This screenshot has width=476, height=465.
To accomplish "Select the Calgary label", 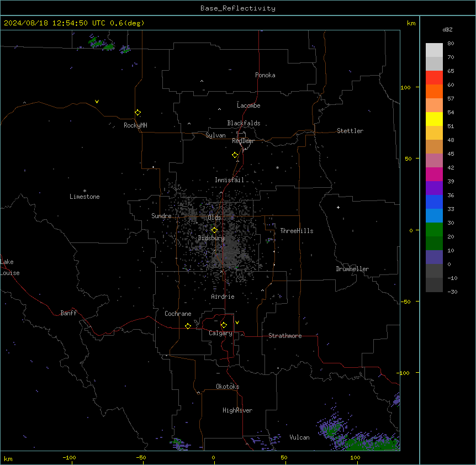I will (x=220, y=333).
